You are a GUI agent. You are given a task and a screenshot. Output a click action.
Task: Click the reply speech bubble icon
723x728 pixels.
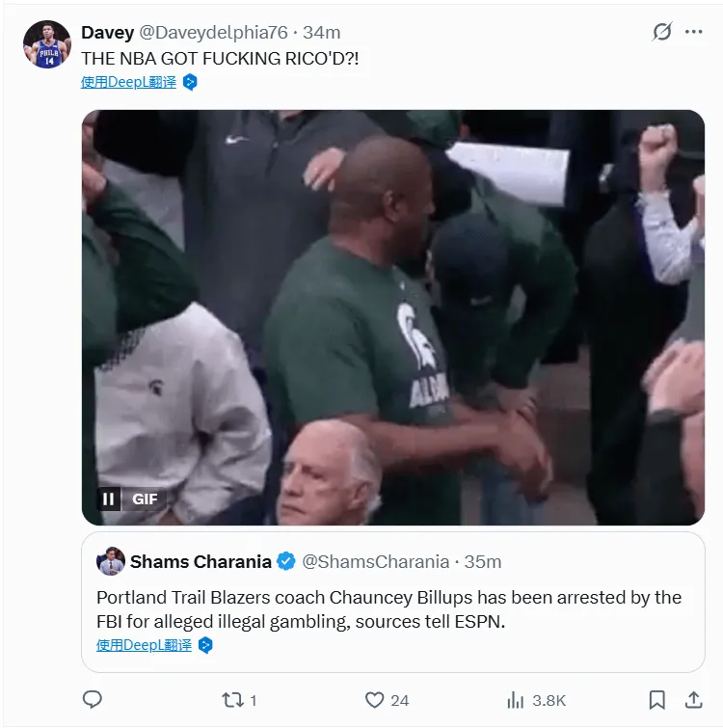click(93, 700)
